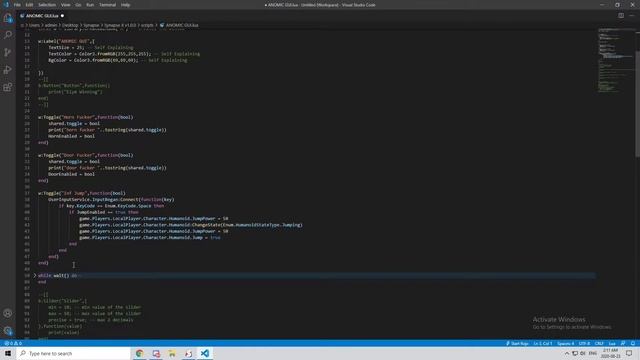The height and width of the screenshot is (360, 640).
Task: Open the Edit menu
Action: click(x=29, y=5)
